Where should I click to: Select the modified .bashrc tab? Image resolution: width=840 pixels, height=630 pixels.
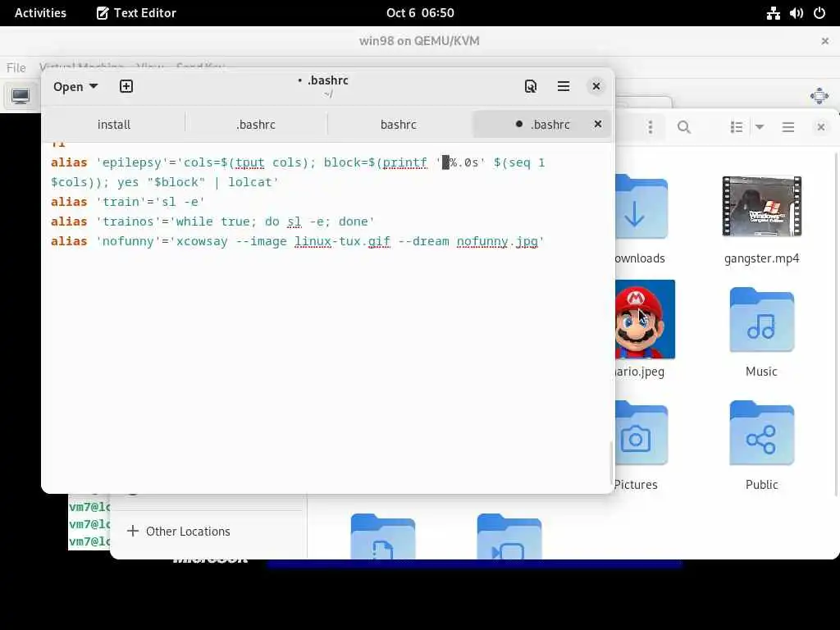point(542,125)
